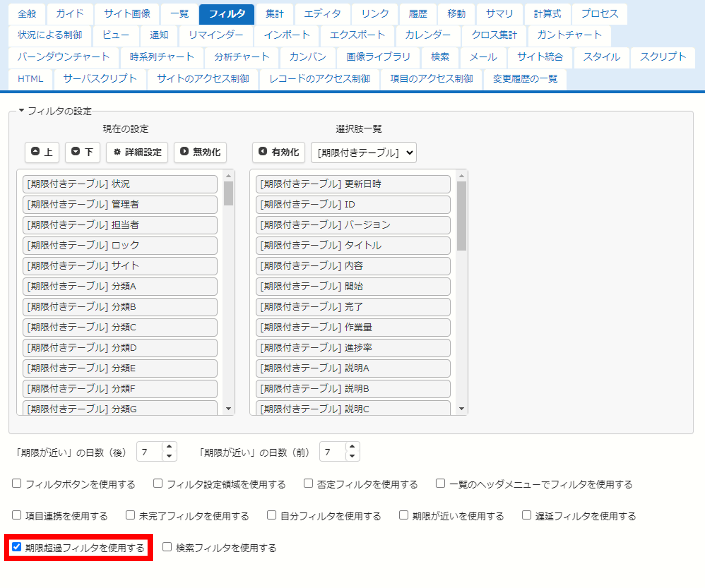Collapse the フィルタの設定 section
Screen dimensions: 705x588
(21, 110)
